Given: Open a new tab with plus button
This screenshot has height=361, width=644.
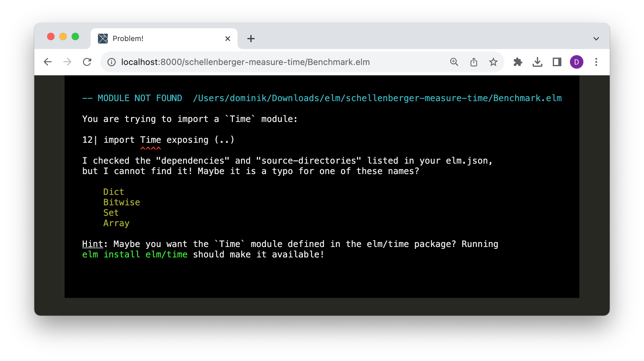Looking at the screenshot, I should point(251,39).
